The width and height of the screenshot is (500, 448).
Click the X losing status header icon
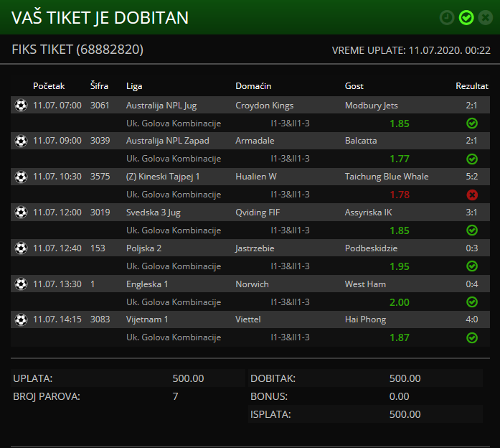[x=484, y=17]
